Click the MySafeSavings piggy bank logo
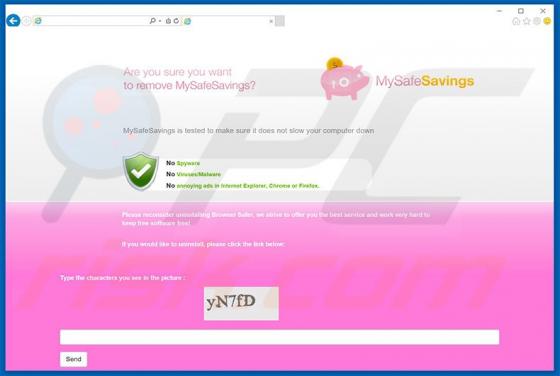Image resolution: width=560 pixels, height=376 pixels. click(344, 79)
